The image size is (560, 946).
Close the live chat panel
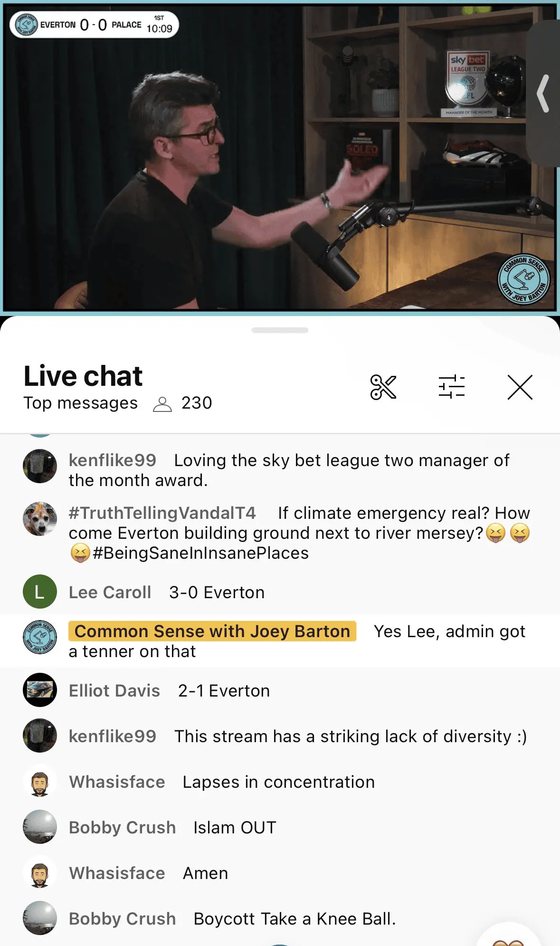pyautogui.click(x=520, y=387)
